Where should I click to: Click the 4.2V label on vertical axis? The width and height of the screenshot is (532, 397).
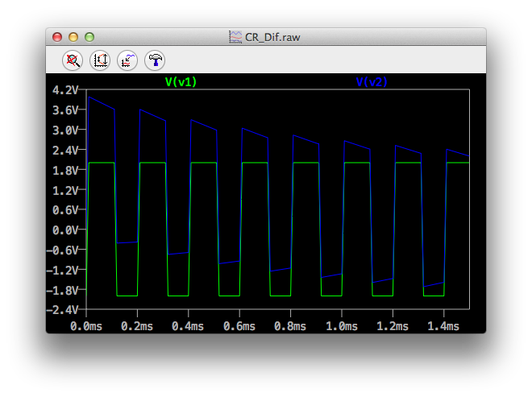click(x=64, y=89)
